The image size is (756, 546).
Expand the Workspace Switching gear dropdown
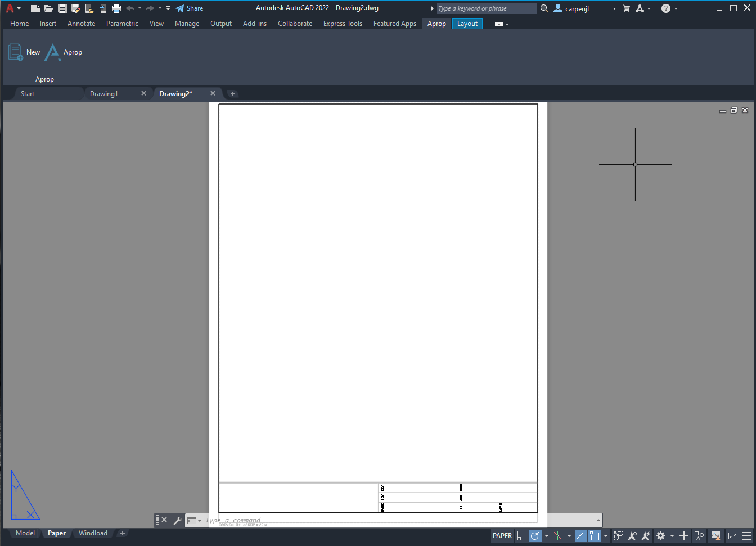(672, 536)
